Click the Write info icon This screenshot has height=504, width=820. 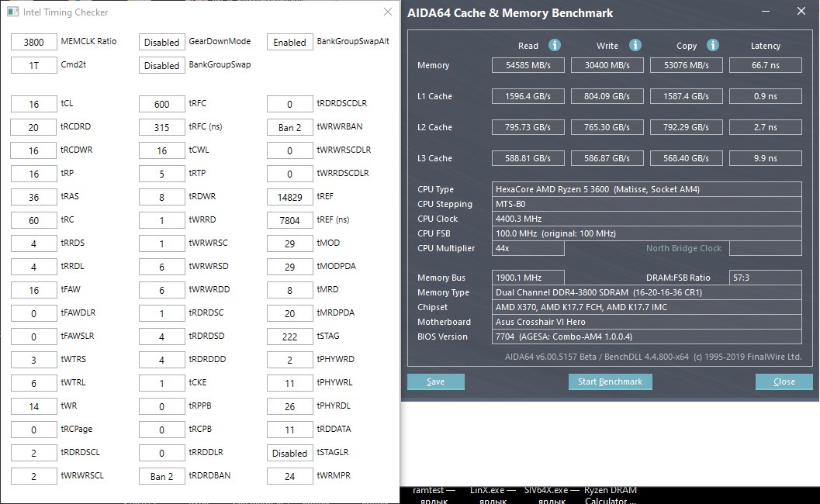point(635,46)
